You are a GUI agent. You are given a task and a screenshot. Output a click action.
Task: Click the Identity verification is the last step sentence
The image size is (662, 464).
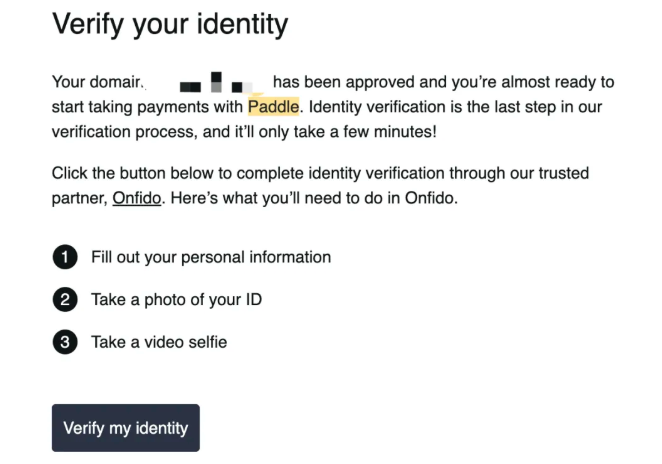(x=456, y=107)
